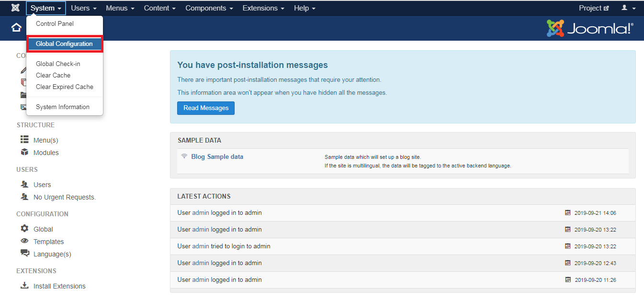Open Install Extensions in sidebar
Viewport: 644px width, 300px height.
(x=59, y=286)
